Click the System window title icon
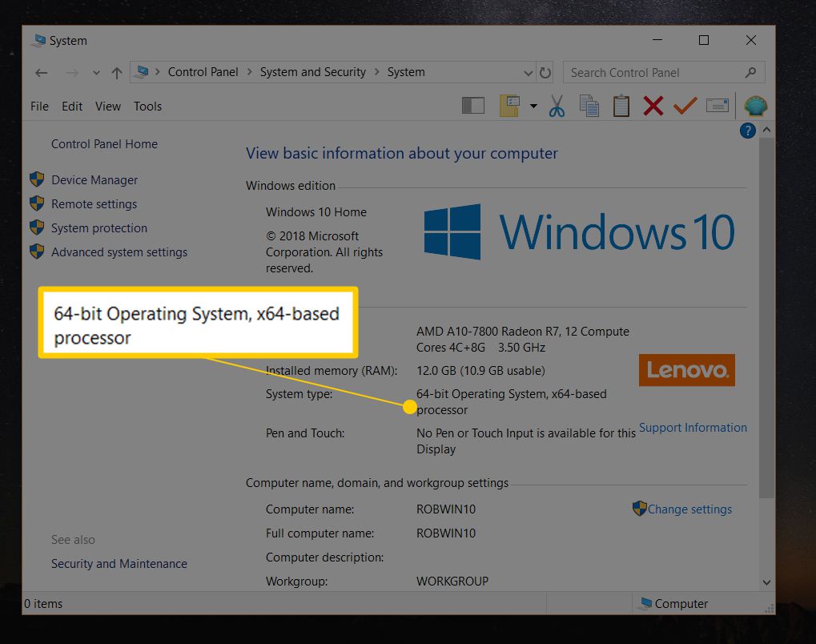 pos(38,41)
